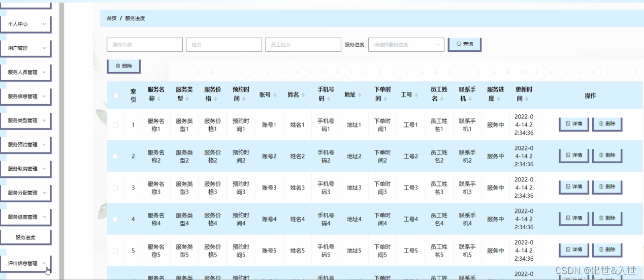Sort by 工号 column sort arrows

pyautogui.click(x=416, y=95)
